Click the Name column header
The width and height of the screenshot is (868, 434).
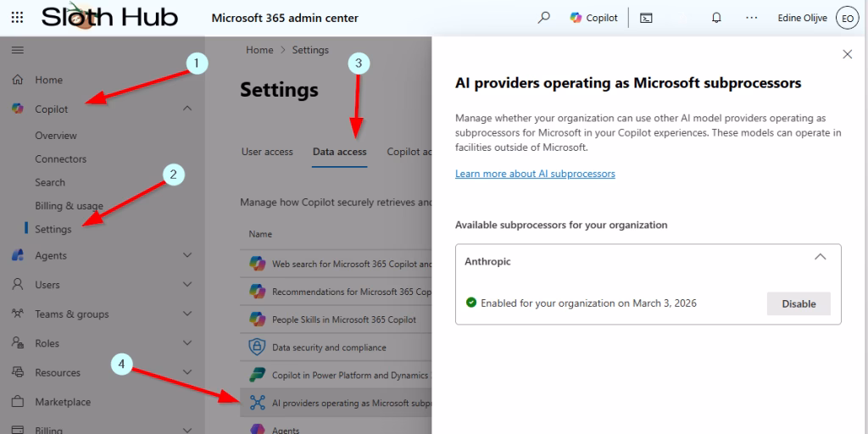coord(260,234)
